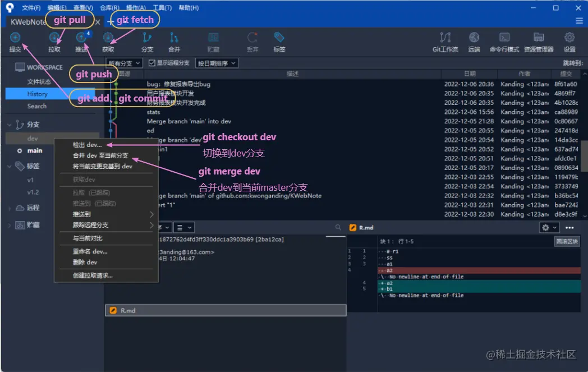Viewport: 588px width, 372px height.
Task: Open the 分支 branch toolbar icon
Action: coord(147,42)
